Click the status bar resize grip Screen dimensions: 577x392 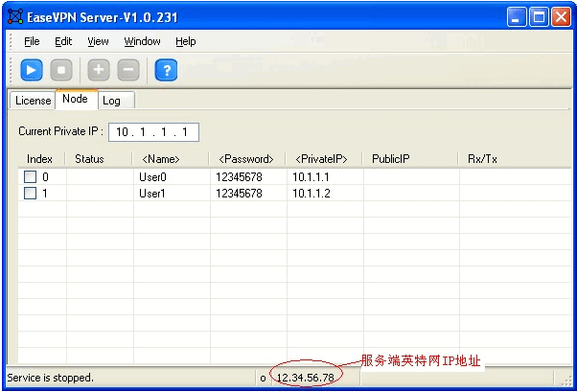[x=566, y=380]
